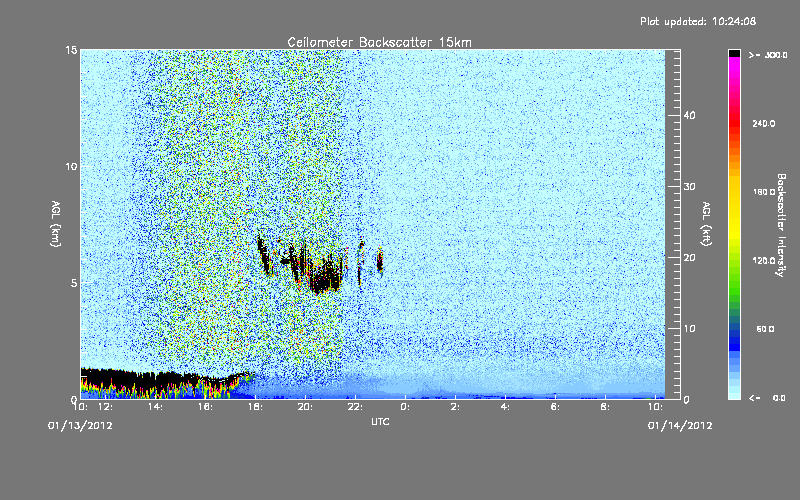
Task: Click the "60.0" colorbar label
Action: tap(765, 329)
